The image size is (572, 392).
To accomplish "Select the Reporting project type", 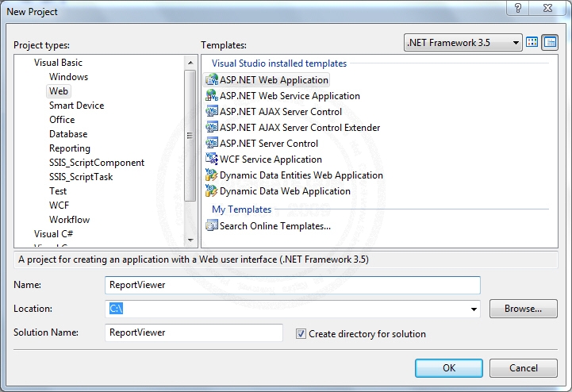I will [x=70, y=148].
